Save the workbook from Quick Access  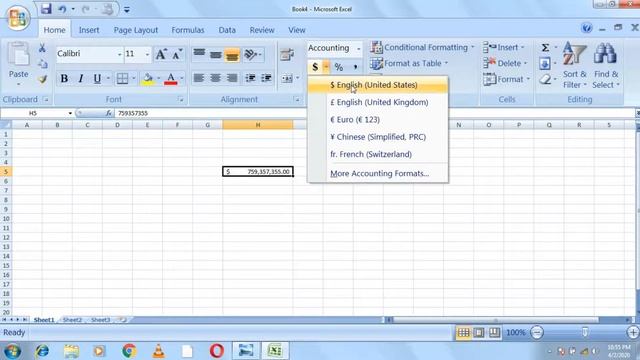(x=46, y=9)
